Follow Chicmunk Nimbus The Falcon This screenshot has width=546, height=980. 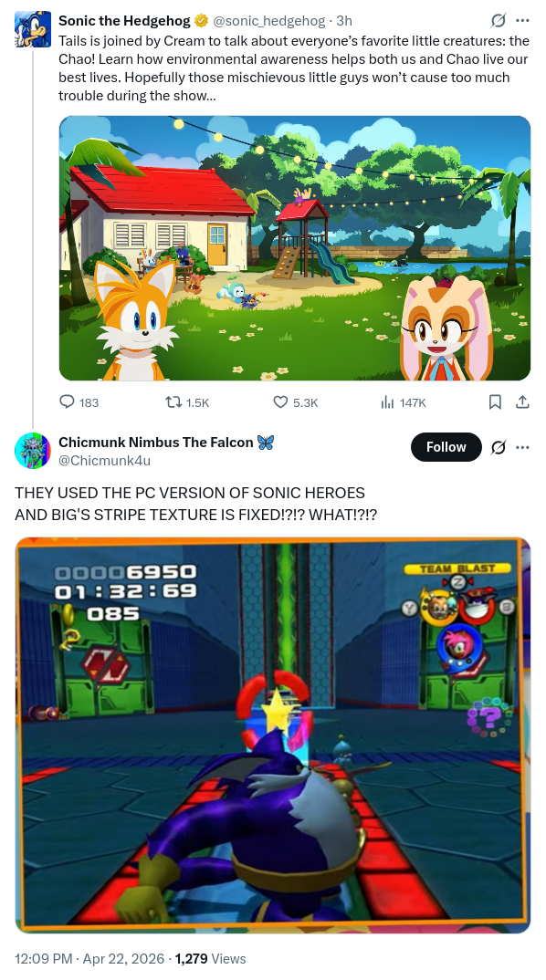coord(446,447)
